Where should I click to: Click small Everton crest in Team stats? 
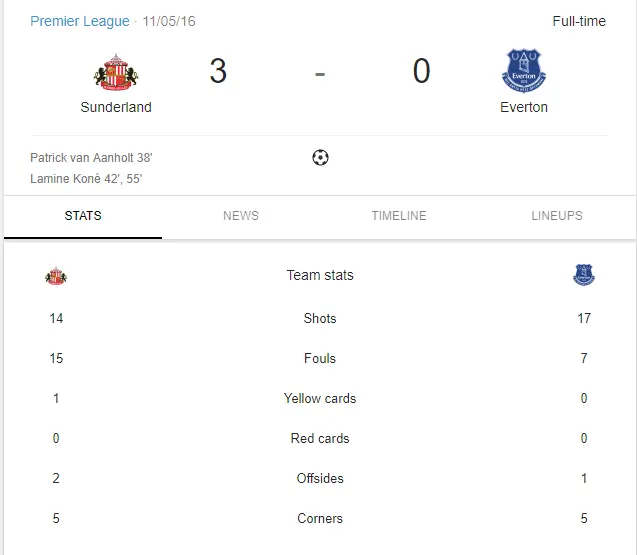[x=584, y=275]
